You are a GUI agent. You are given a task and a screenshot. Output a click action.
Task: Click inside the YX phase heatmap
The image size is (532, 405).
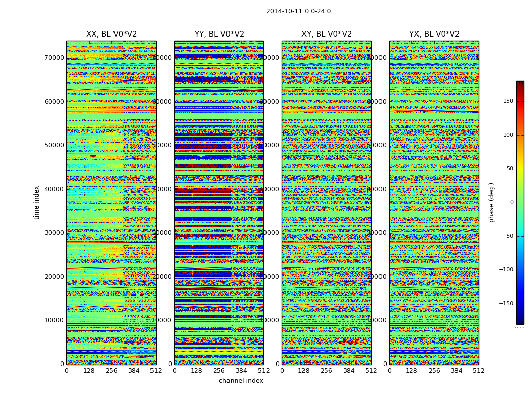coord(434,202)
